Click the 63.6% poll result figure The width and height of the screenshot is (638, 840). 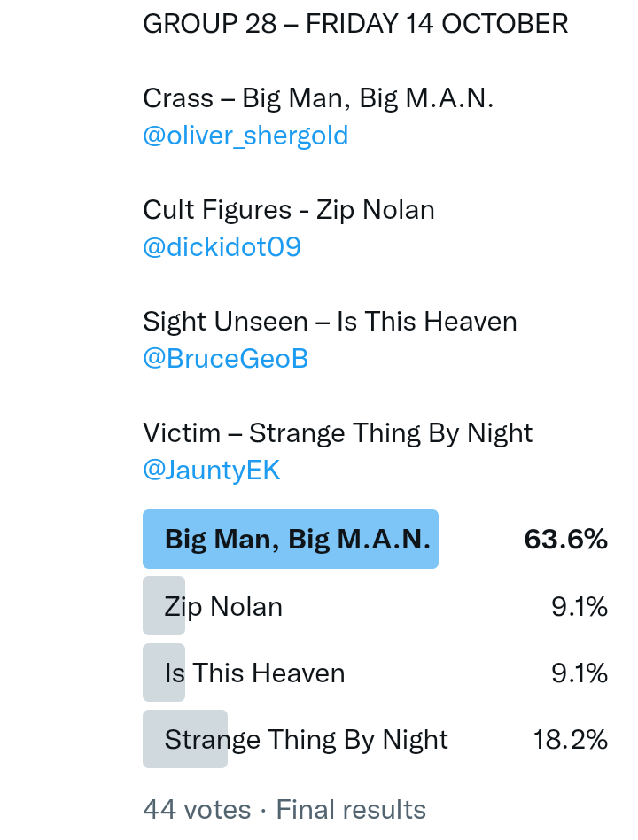click(x=565, y=539)
